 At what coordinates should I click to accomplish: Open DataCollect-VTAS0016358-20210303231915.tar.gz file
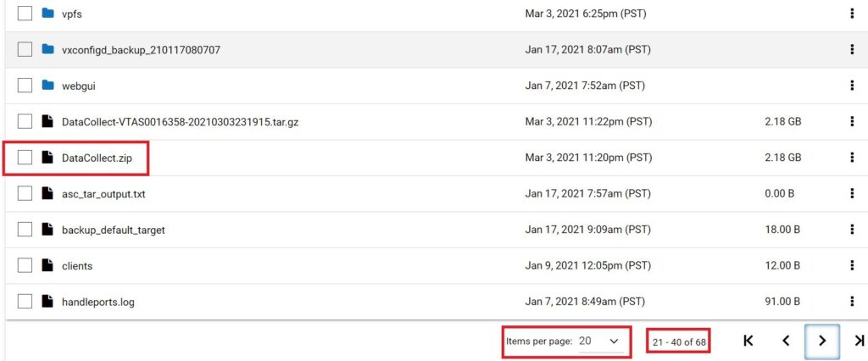[180, 122]
